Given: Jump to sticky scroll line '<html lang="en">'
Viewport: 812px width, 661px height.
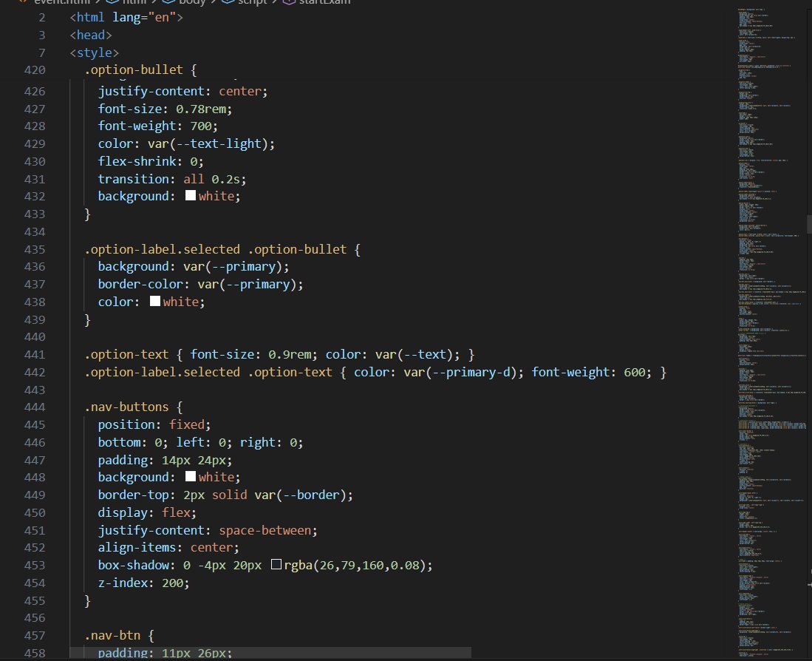Looking at the screenshot, I should 126,17.
